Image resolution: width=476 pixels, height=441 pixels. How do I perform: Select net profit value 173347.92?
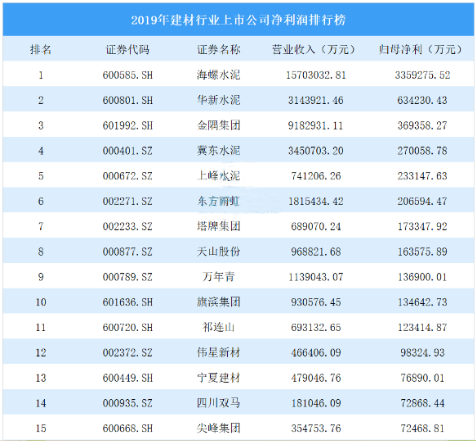pos(422,227)
